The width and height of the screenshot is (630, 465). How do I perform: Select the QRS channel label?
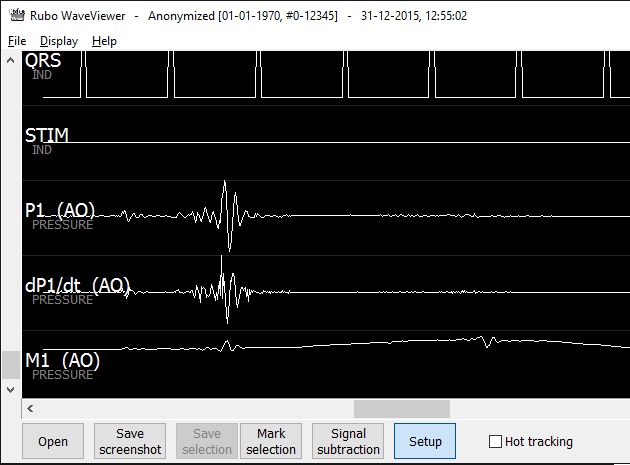point(43,61)
